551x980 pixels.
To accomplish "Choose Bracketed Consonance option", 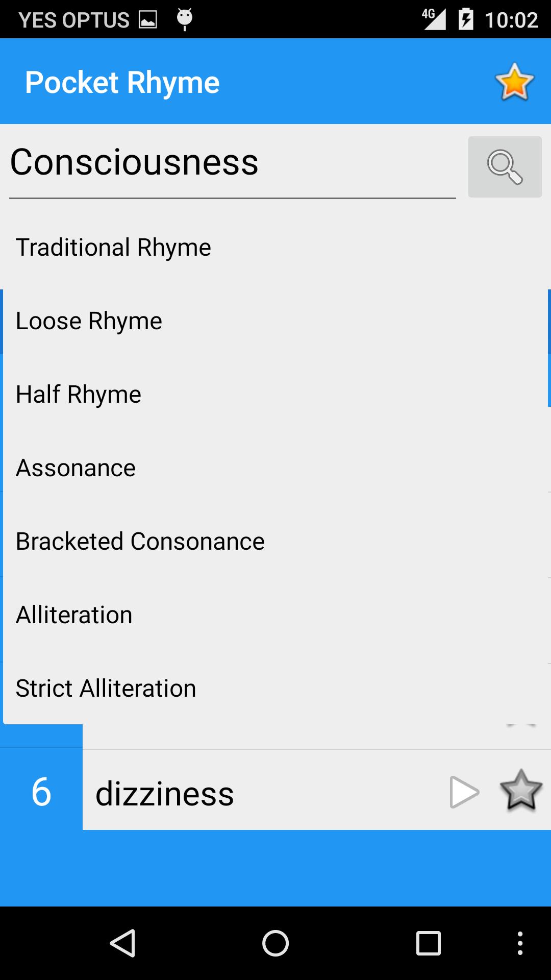I will pyautogui.click(x=140, y=542).
